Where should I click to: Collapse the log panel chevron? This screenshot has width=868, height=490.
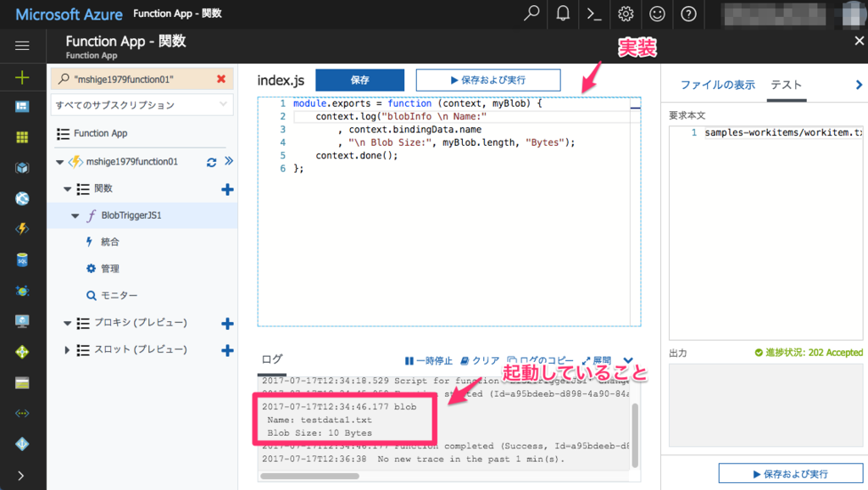[628, 360]
